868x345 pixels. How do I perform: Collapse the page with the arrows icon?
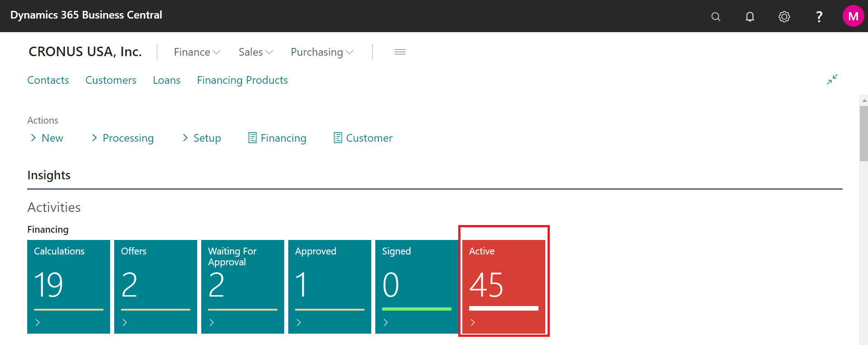[832, 79]
